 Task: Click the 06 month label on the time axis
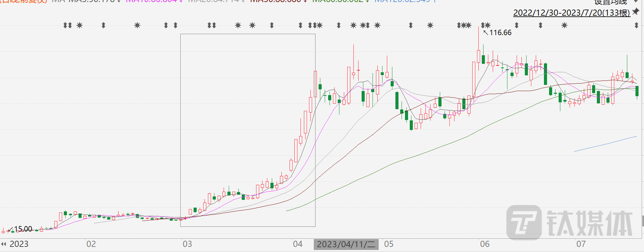(485, 244)
